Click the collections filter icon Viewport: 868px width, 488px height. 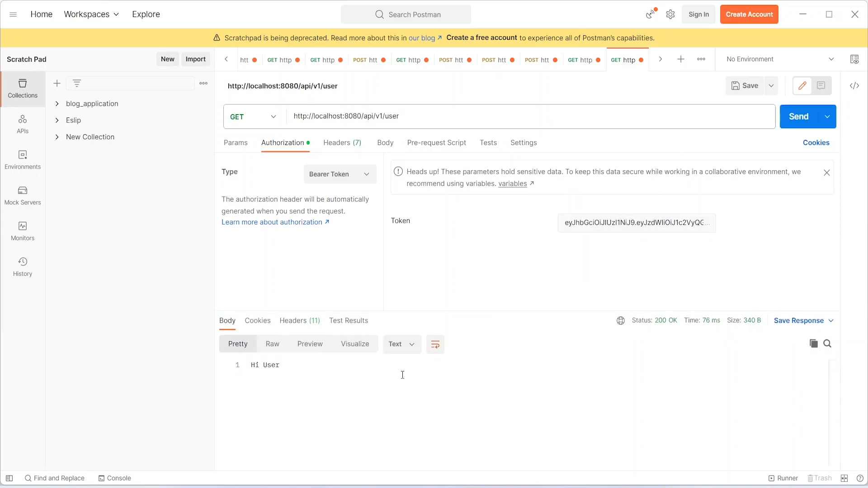[77, 83]
